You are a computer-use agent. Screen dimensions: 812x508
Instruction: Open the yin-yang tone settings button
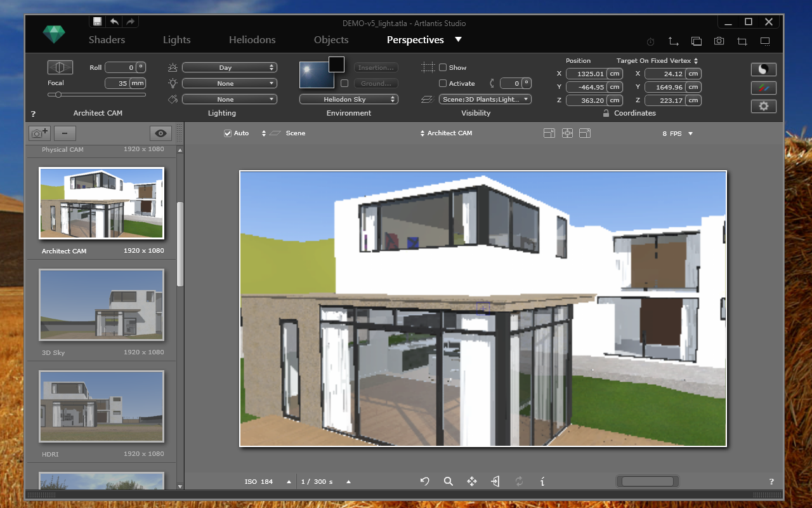point(763,69)
